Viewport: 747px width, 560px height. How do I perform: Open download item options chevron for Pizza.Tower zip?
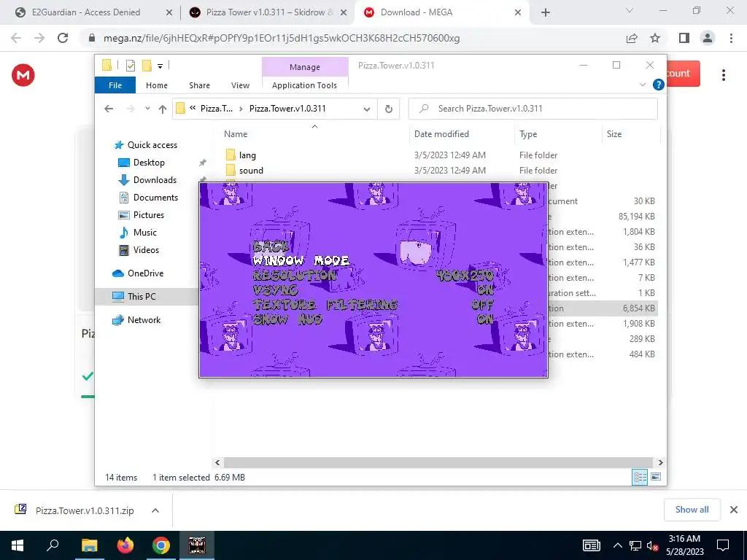click(x=155, y=510)
